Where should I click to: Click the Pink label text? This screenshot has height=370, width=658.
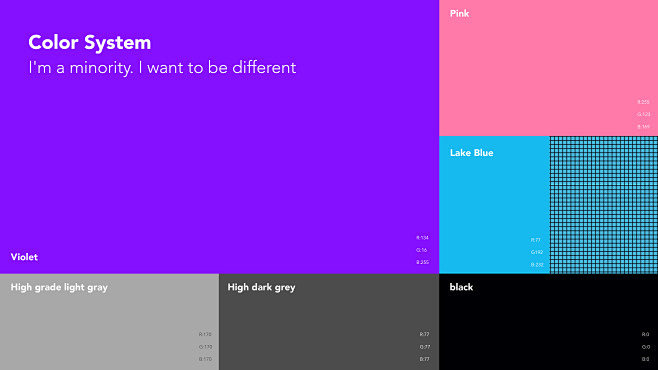pyautogui.click(x=460, y=13)
